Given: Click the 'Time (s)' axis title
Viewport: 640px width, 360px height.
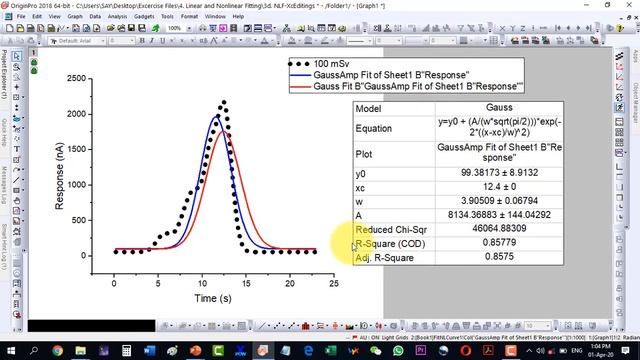Looking at the screenshot, I should (213, 298).
